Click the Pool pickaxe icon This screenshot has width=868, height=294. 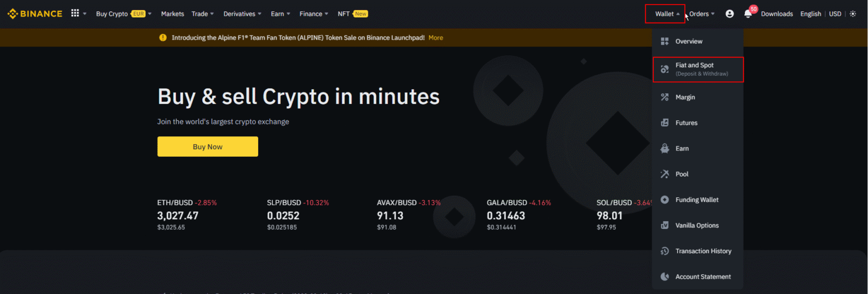(665, 174)
